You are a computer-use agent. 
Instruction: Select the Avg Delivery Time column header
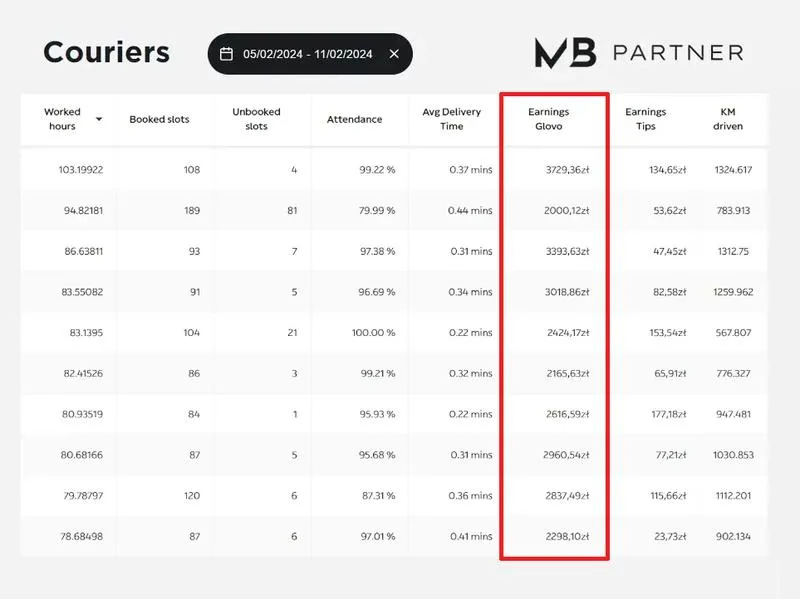click(x=451, y=120)
